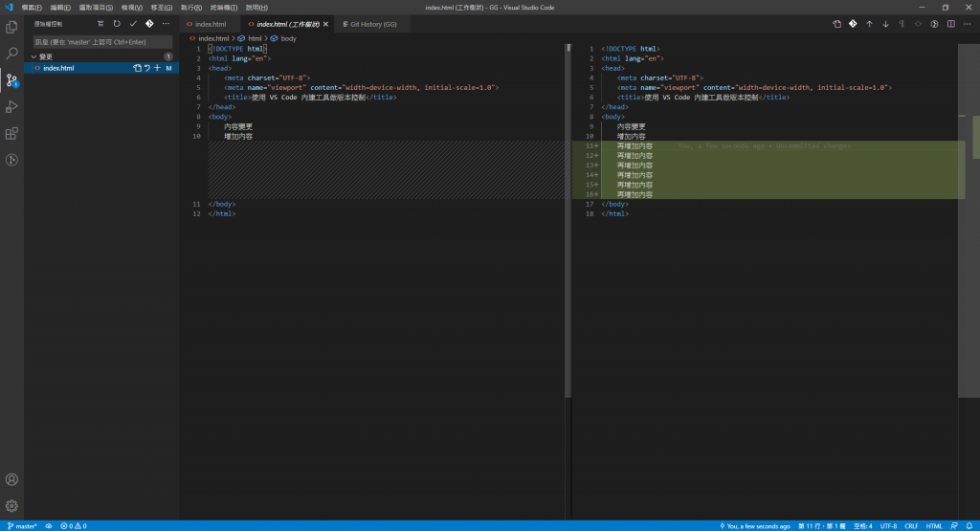The height and width of the screenshot is (531, 980).
Task: Click the </html> closing tag in left pane
Action: (222, 213)
